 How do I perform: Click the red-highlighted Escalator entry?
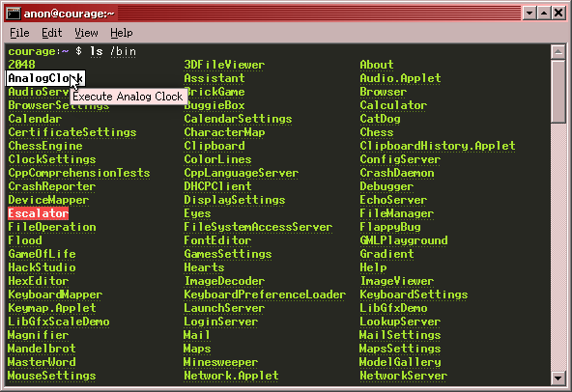point(39,213)
